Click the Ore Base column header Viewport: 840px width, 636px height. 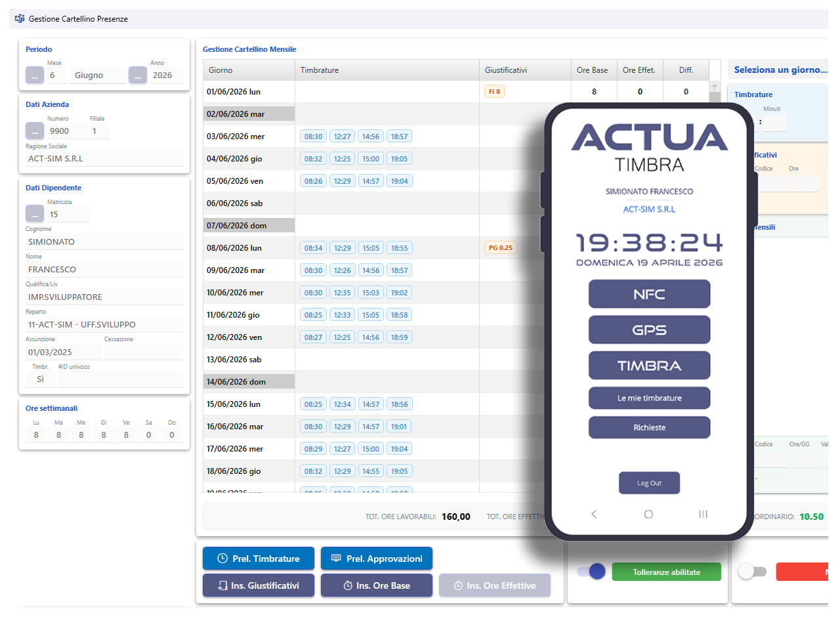tap(595, 70)
